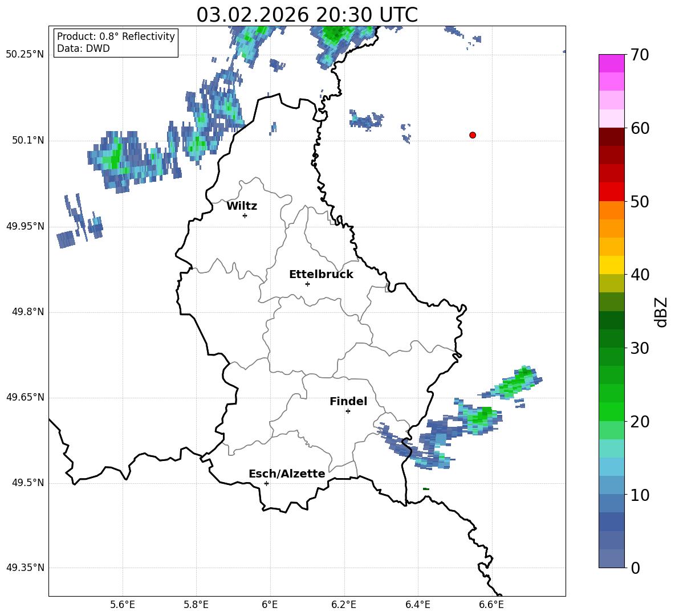Viewport: 675px width, 616px height.
Task: Click the 'Esch/Alzette' city label
Action: [287, 474]
